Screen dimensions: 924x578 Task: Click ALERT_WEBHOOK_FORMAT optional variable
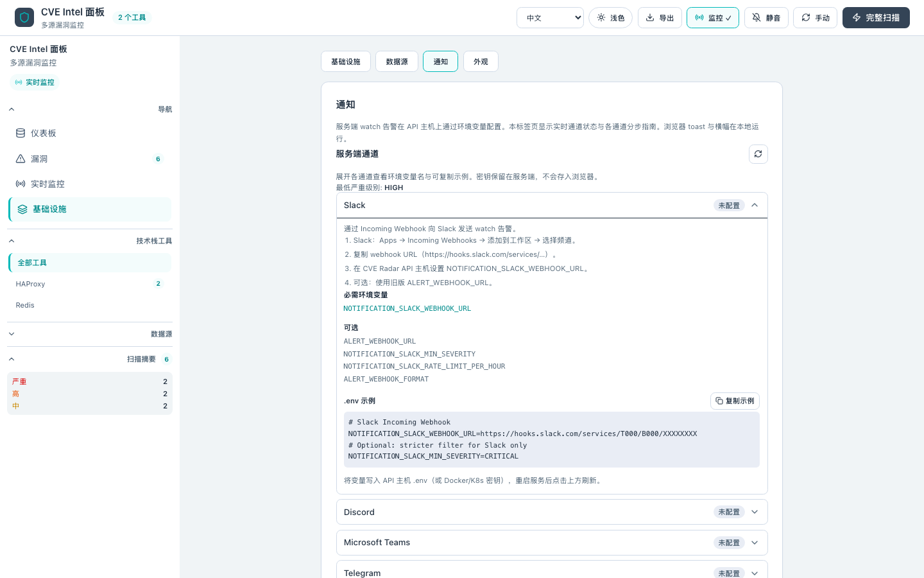(x=386, y=379)
